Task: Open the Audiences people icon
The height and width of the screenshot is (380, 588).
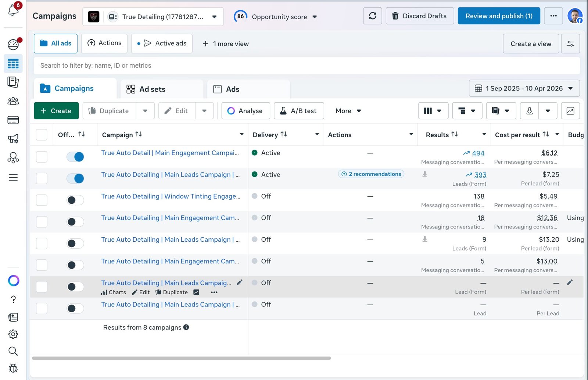Action: pyautogui.click(x=13, y=101)
